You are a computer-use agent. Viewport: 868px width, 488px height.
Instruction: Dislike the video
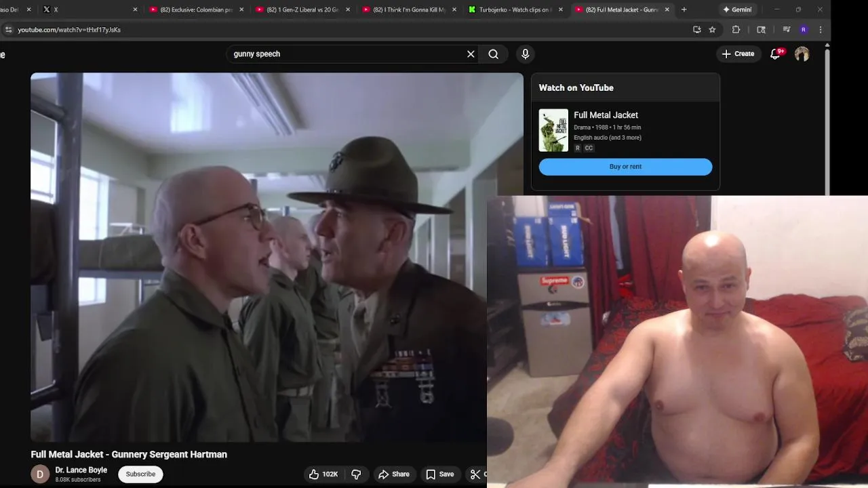(x=356, y=474)
